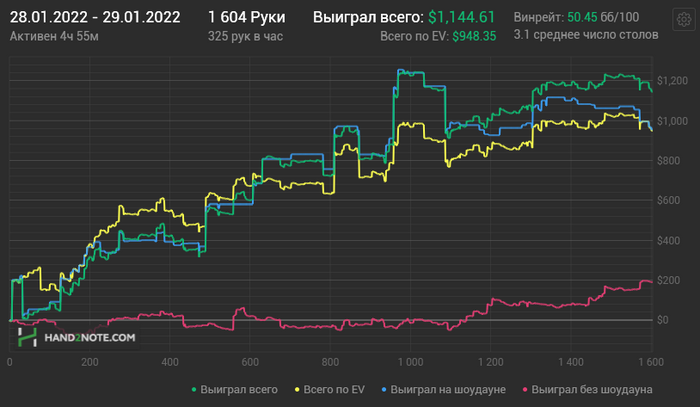This screenshot has height=407, width=700.
Task: Click the '1 200' x-axis tick label
Action: pyautogui.click(x=490, y=362)
